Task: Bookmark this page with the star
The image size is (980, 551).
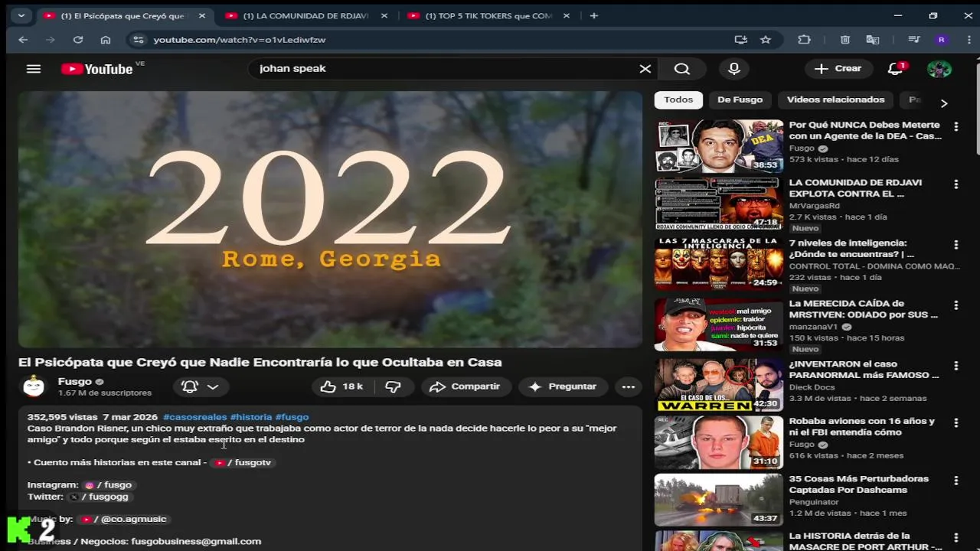Action: 765,39
